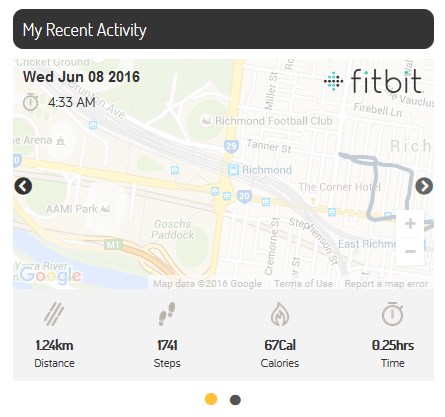Image resolution: width=445 pixels, height=417 pixels.
Task: Click the footsteps icon above Steps
Action: coord(167,314)
